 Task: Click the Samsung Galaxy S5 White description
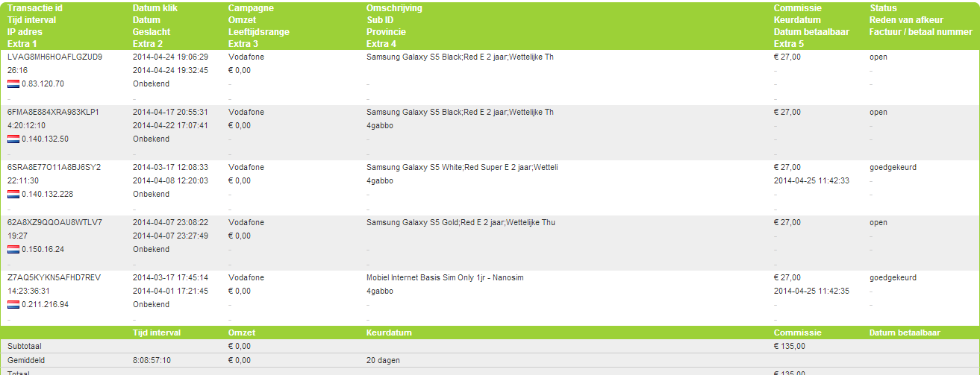click(462, 167)
